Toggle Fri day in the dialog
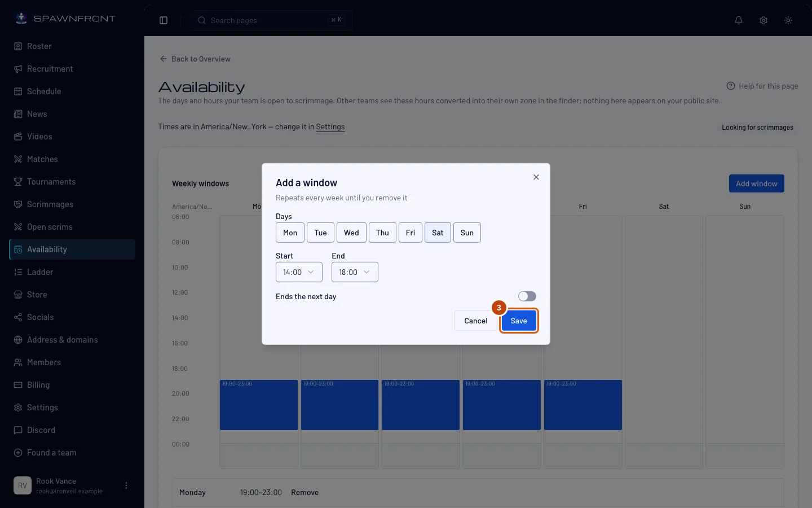Screen dimensions: 812x508 (411, 233)
